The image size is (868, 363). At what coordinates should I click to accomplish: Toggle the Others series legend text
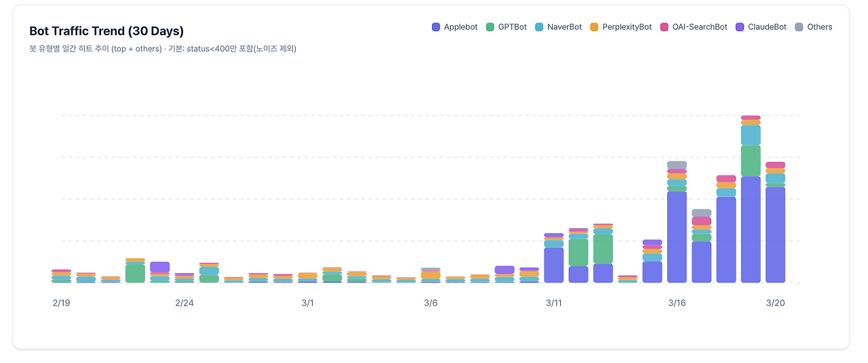click(x=819, y=27)
